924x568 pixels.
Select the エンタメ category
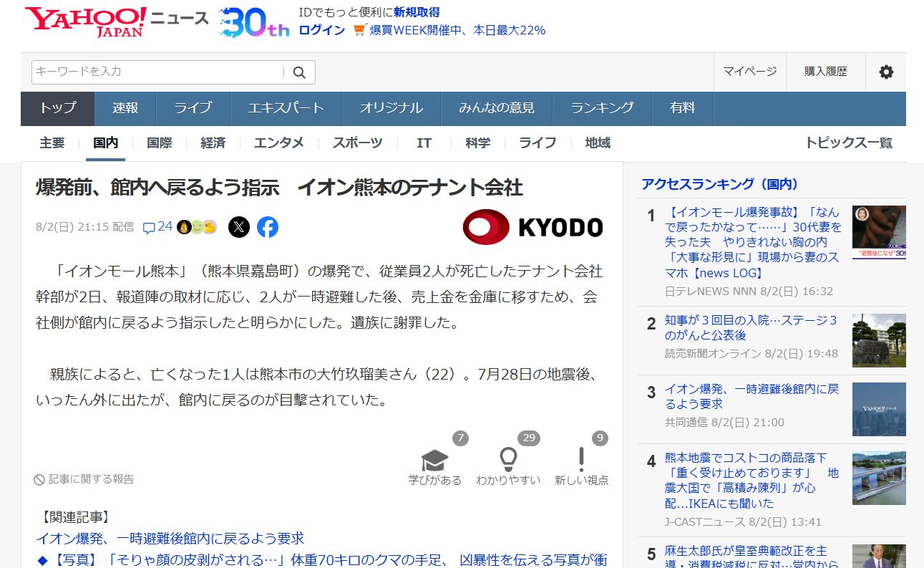279,143
